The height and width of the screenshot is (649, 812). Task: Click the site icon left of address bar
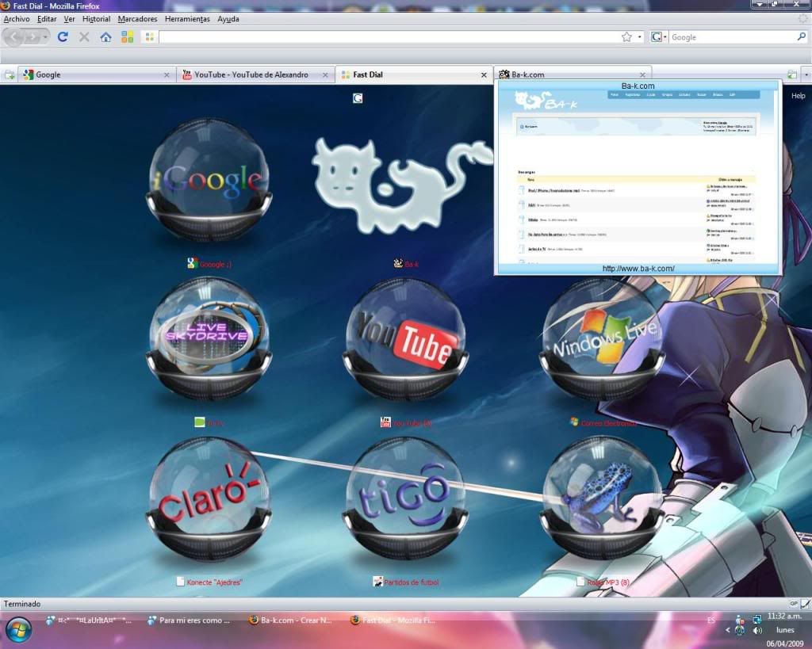pyautogui.click(x=150, y=36)
